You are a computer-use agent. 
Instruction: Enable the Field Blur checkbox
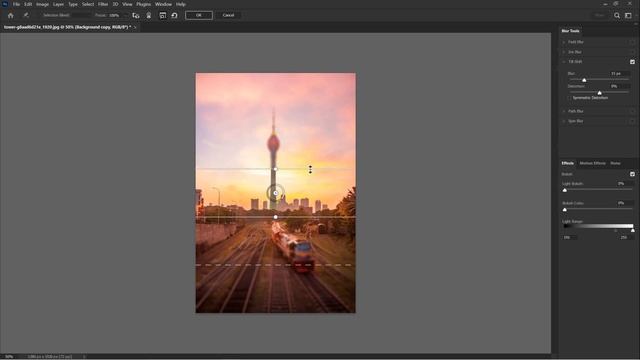point(632,42)
